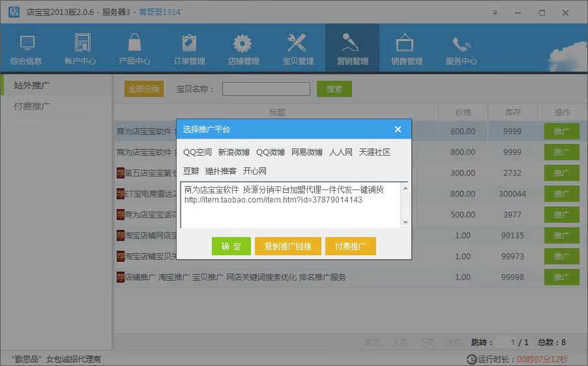
Task: Open the 产品中心 shopping bag icon
Action: (x=135, y=42)
